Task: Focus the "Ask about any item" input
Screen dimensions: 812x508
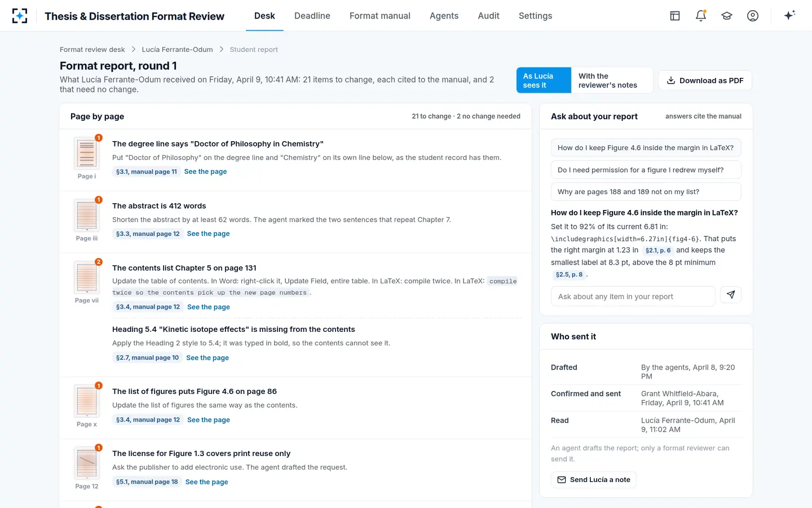Action: (x=633, y=296)
